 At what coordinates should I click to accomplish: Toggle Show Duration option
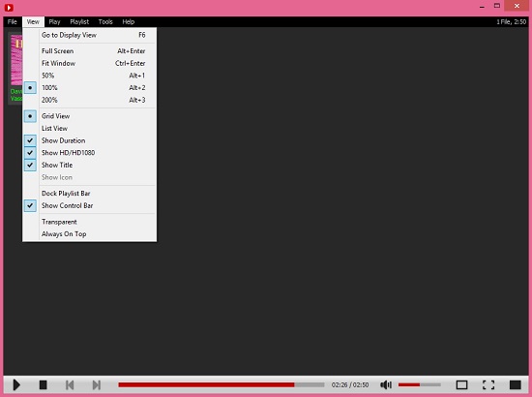(x=90, y=140)
